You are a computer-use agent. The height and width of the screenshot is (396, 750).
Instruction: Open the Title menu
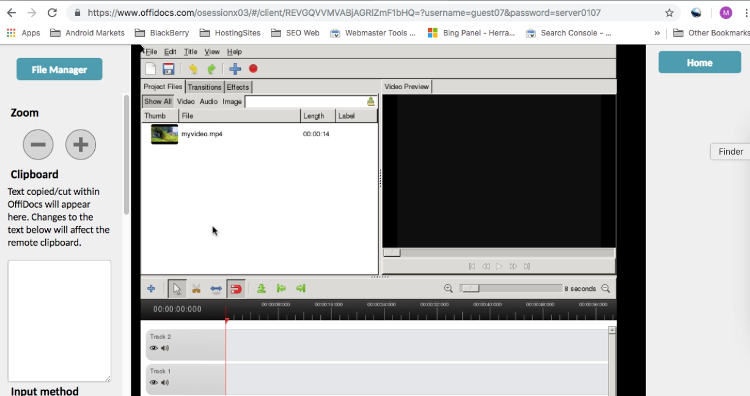tap(190, 52)
